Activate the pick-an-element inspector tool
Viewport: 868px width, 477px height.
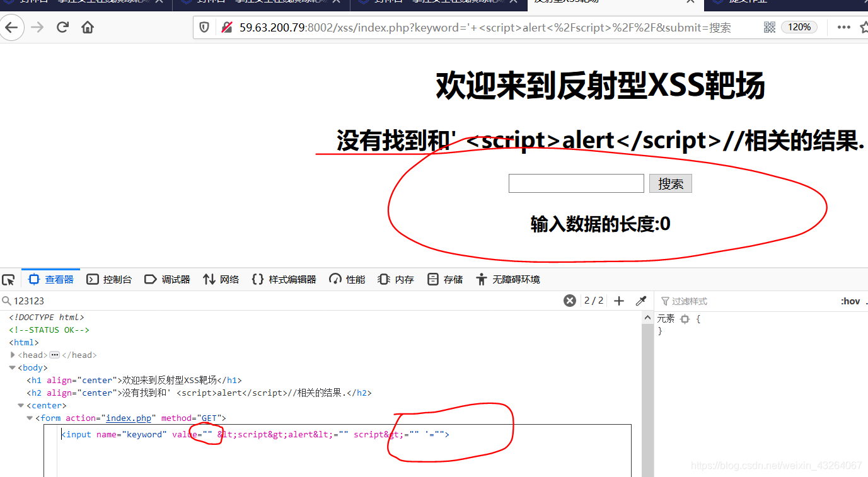(x=8, y=280)
